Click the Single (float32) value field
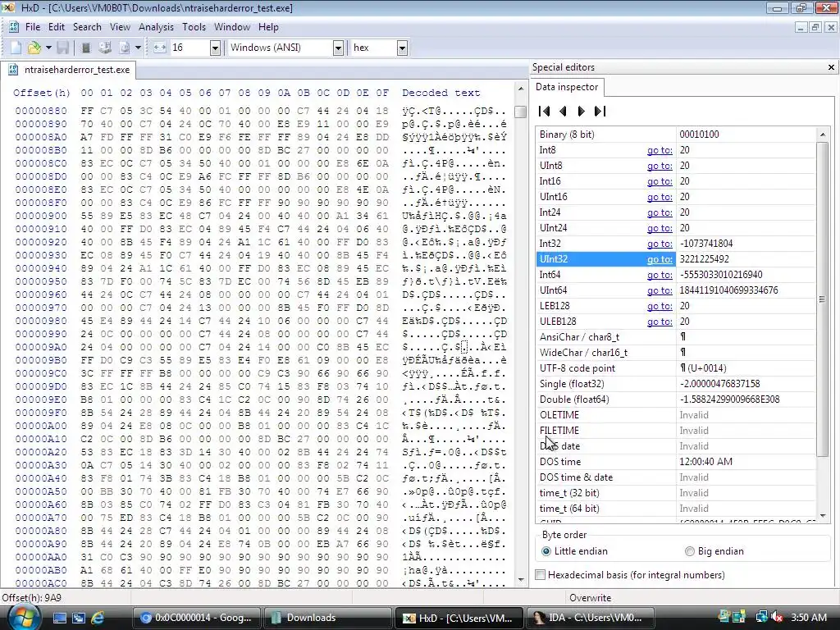840x630 pixels. click(x=746, y=384)
